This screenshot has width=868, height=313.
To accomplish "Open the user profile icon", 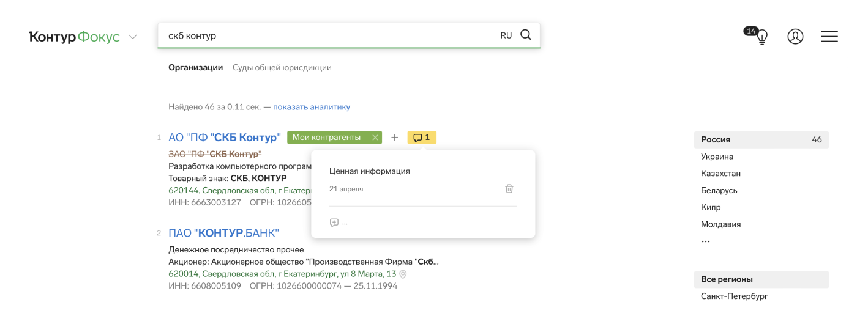I will tap(795, 37).
